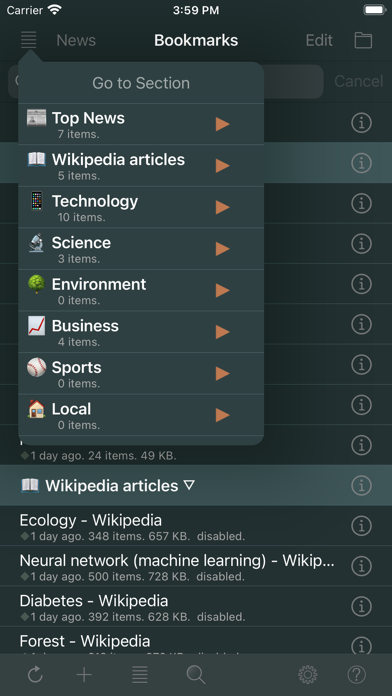392x696 pixels.
Task: Select Technology section title
Action: pyautogui.click(x=95, y=201)
